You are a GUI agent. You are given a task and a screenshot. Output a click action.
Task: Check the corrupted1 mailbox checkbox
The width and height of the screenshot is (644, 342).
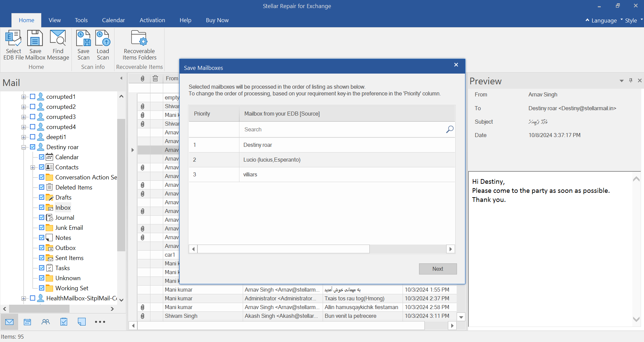pyautogui.click(x=33, y=97)
